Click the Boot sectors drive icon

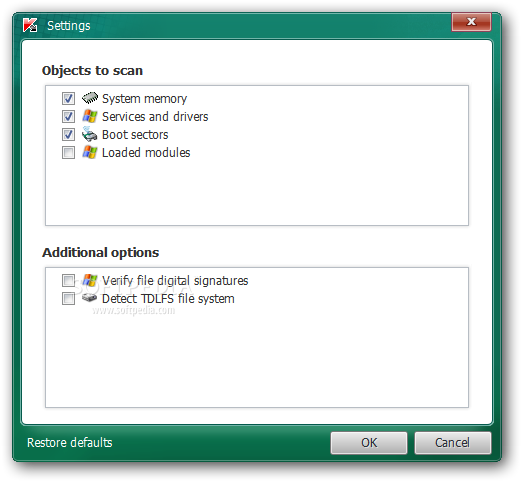(x=89, y=134)
